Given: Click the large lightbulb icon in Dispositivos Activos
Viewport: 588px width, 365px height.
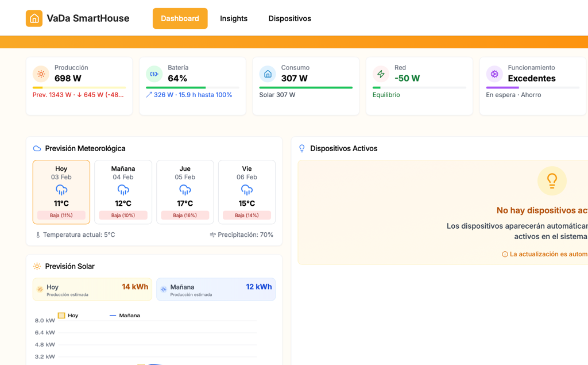Looking at the screenshot, I should (552, 180).
